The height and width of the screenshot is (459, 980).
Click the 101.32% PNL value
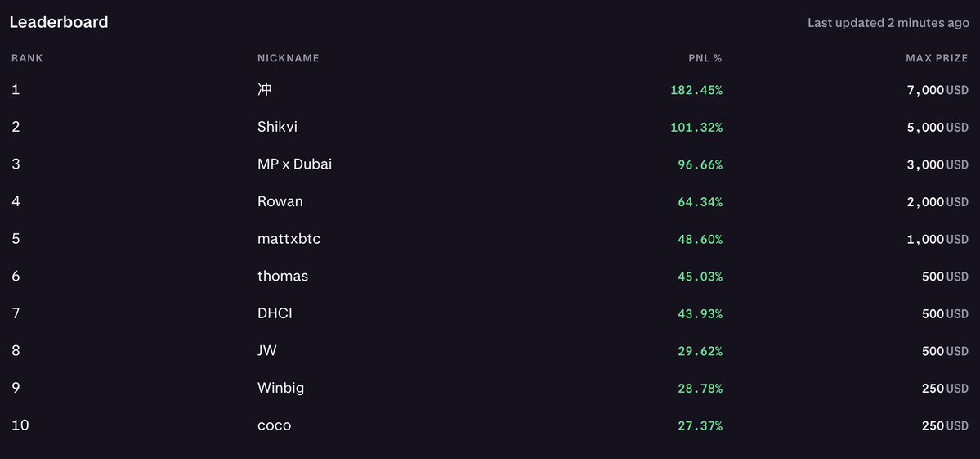pos(696,128)
